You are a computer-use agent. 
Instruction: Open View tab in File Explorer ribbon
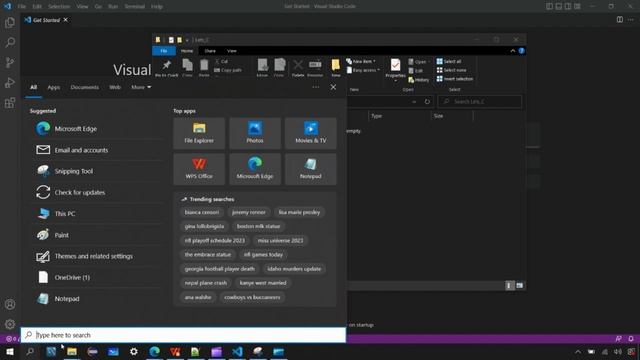pos(232,51)
